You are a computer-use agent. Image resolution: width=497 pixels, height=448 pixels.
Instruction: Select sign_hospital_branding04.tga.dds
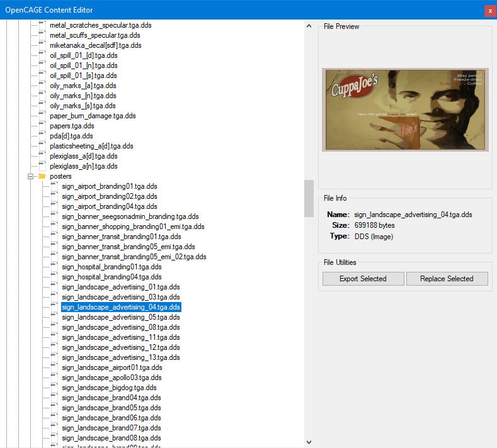tap(111, 277)
